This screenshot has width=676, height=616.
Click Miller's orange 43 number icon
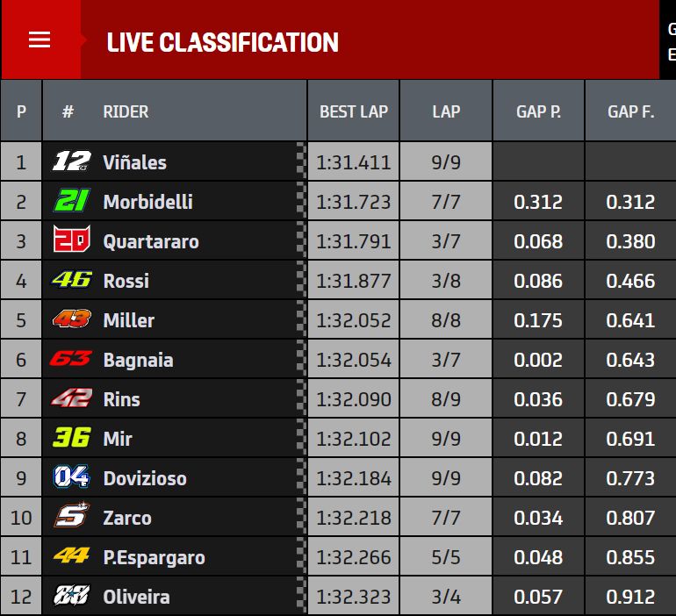72,319
